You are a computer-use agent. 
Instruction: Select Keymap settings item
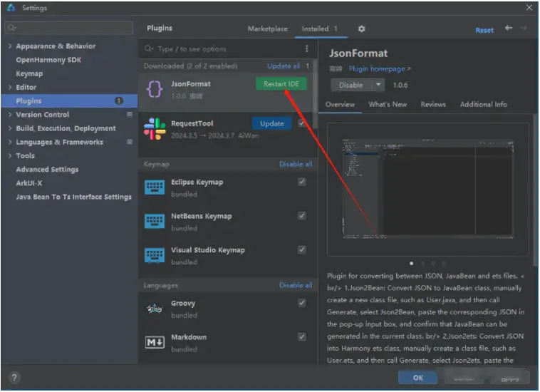29,73
